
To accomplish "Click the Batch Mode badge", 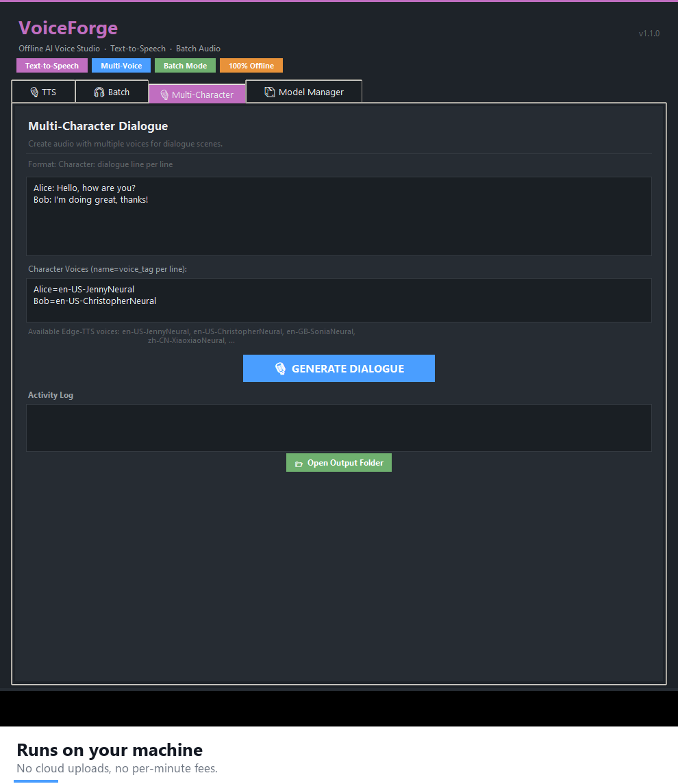I will [185, 66].
